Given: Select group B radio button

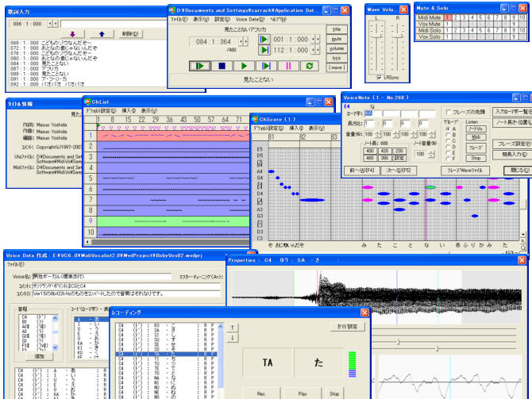Looking at the screenshot, I should [x=448, y=135].
